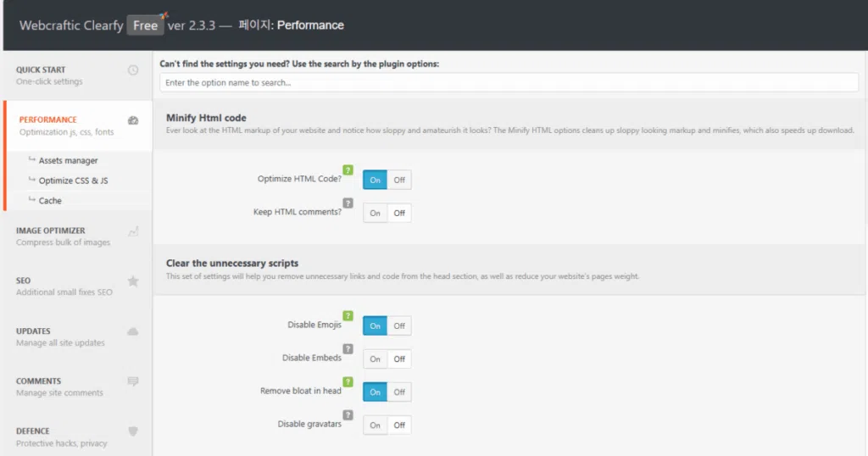Turn off Disable Emojis
The width and height of the screenshot is (868, 456).
coord(399,325)
